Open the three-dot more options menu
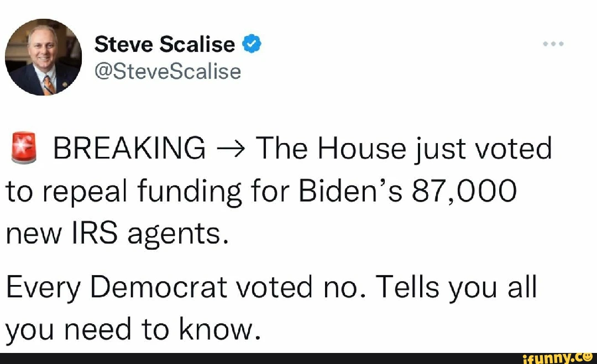 pyautogui.click(x=552, y=44)
